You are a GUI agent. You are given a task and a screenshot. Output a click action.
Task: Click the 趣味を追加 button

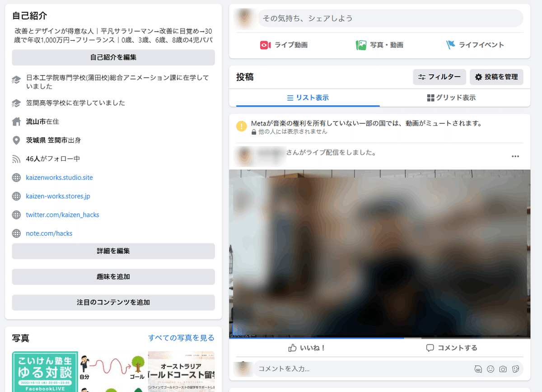(x=113, y=277)
